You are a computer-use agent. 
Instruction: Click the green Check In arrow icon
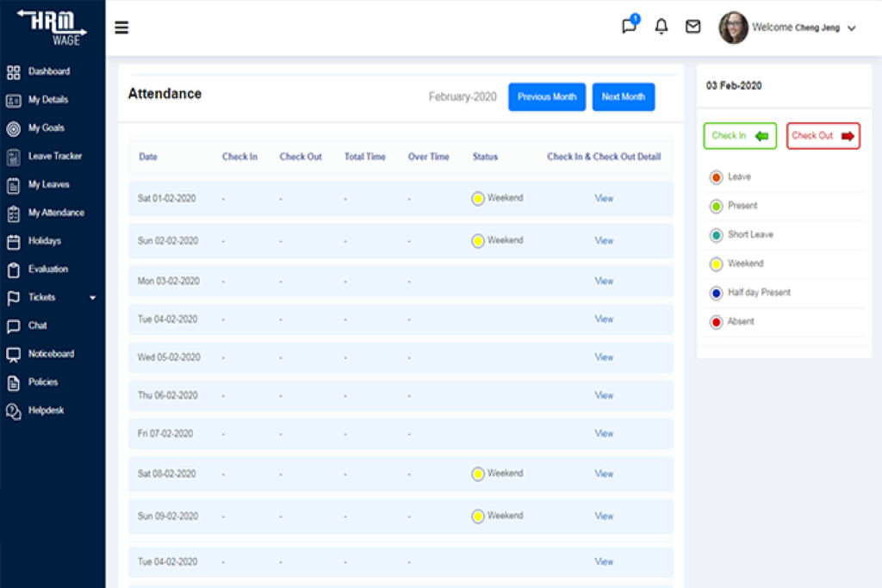click(761, 136)
